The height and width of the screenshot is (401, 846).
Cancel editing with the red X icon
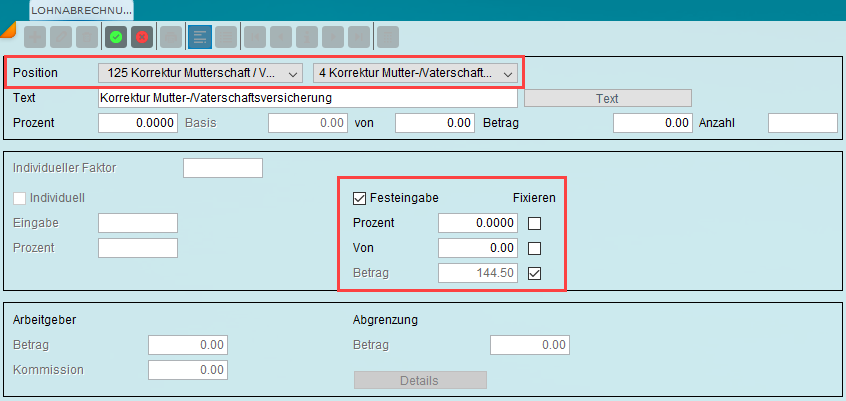pos(142,37)
